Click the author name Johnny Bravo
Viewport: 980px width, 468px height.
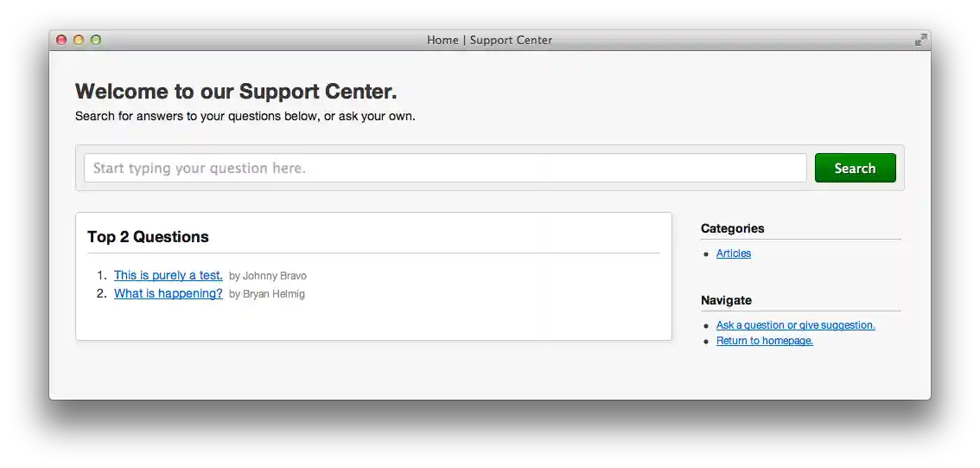pos(274,276)
